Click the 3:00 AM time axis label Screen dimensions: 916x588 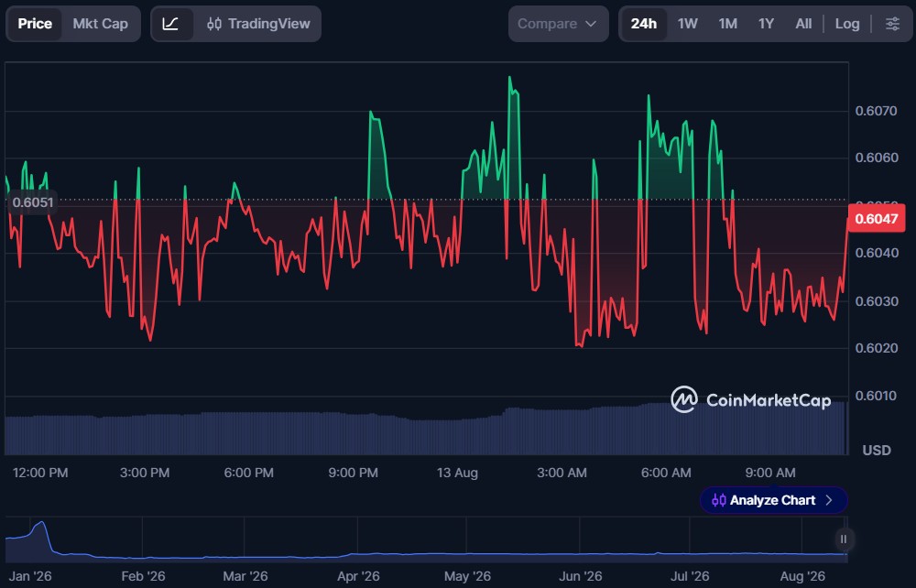(x=562, y=473)
